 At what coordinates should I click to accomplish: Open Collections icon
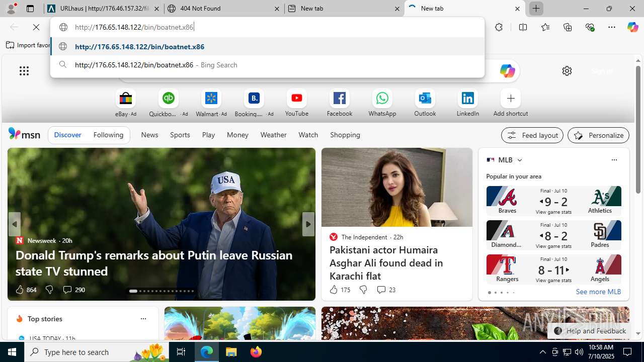[568, 27]
